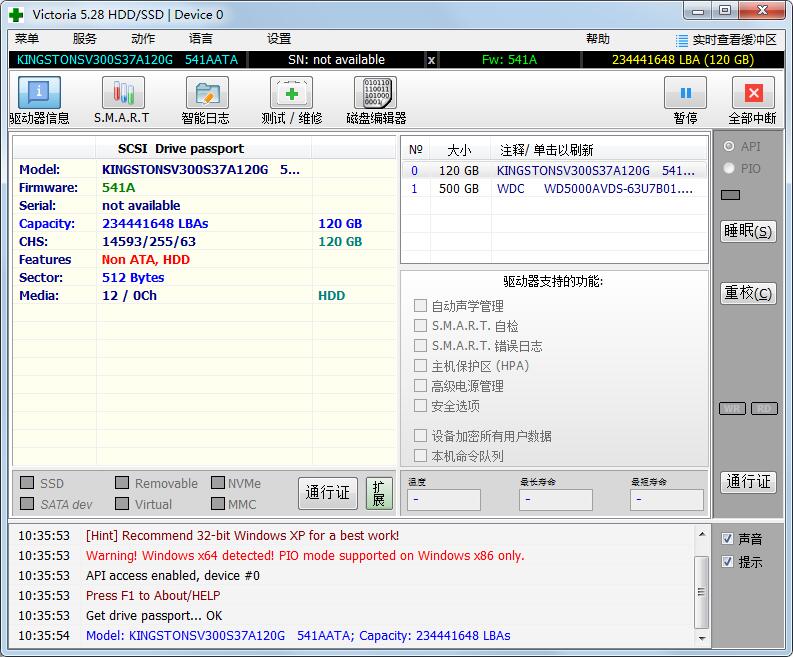Disable the 声音 sound checkbox
793x657 pixels.
click(x=727, y=538)
